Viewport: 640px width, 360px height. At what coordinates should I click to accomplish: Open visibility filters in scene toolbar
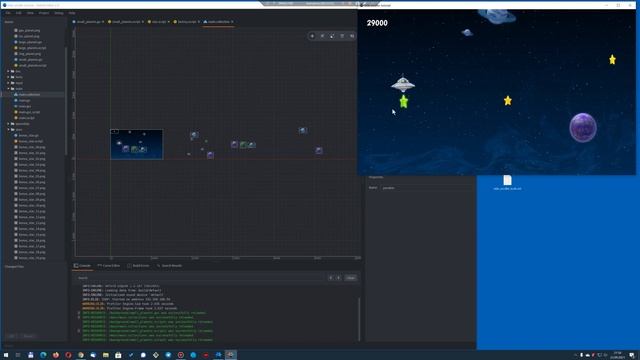(352, 36)
